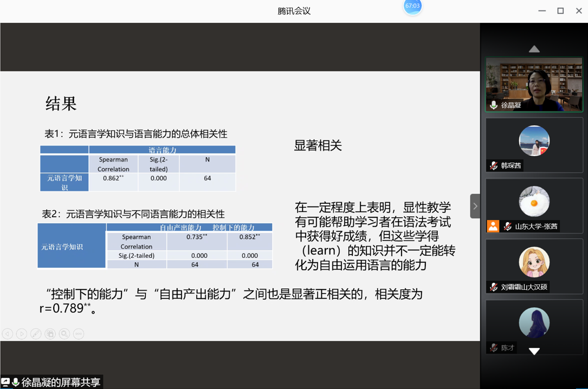This screenshot has width=588, height=389.
Task: Click the green microphone icon for 徐晶凝
Action: point(494,105)
